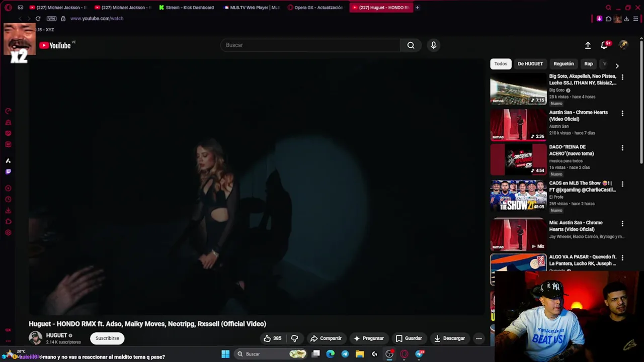644x362 pixels.
Task: Reload page with browser refresh icon
Action: click(x=38, y=19)
